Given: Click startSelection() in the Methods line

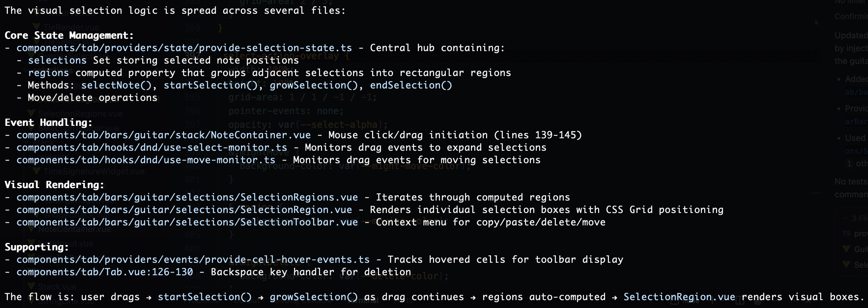Looking at the screenshot, I should pyautogui.click(x=210, y=85).
